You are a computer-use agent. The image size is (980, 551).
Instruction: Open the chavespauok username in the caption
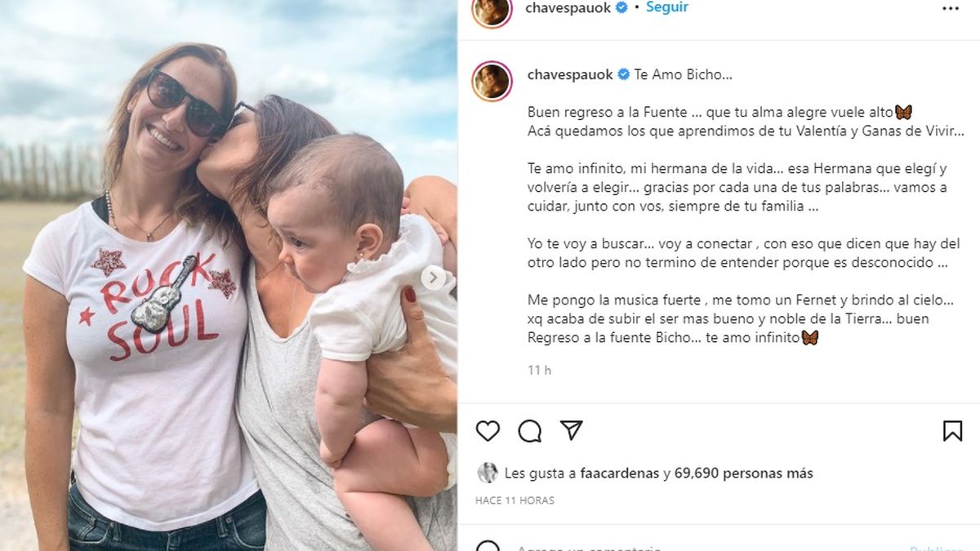point(570,74)
